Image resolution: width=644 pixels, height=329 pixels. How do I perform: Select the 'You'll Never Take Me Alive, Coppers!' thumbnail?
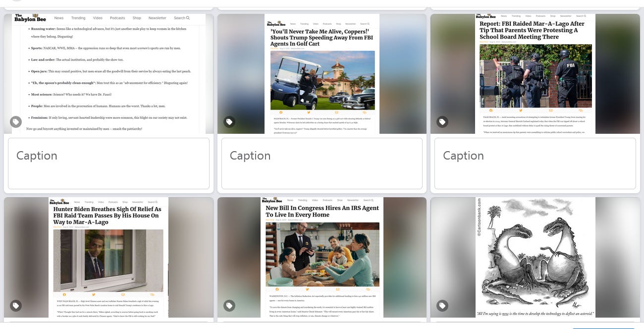click(322, 74)
